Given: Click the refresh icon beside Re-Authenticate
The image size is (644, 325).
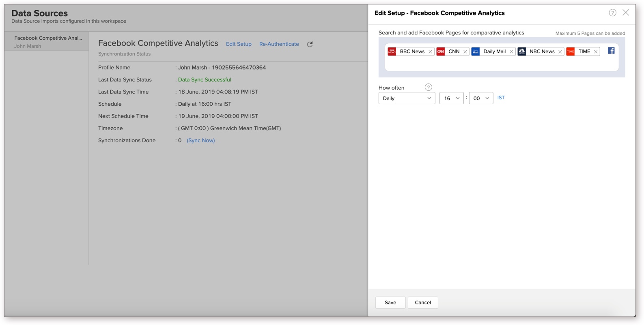Looking at the screenshot, I should (310, 44).
